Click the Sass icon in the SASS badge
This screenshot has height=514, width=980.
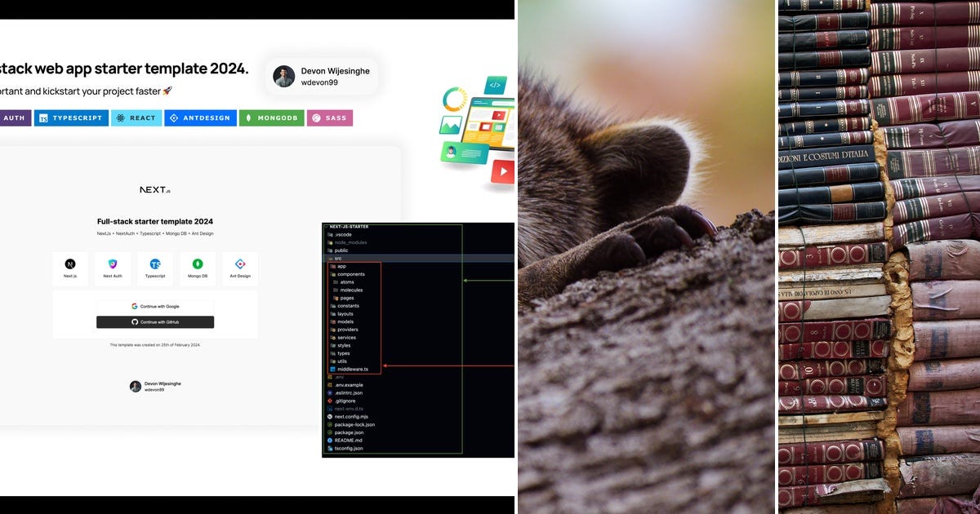(317, 117)
